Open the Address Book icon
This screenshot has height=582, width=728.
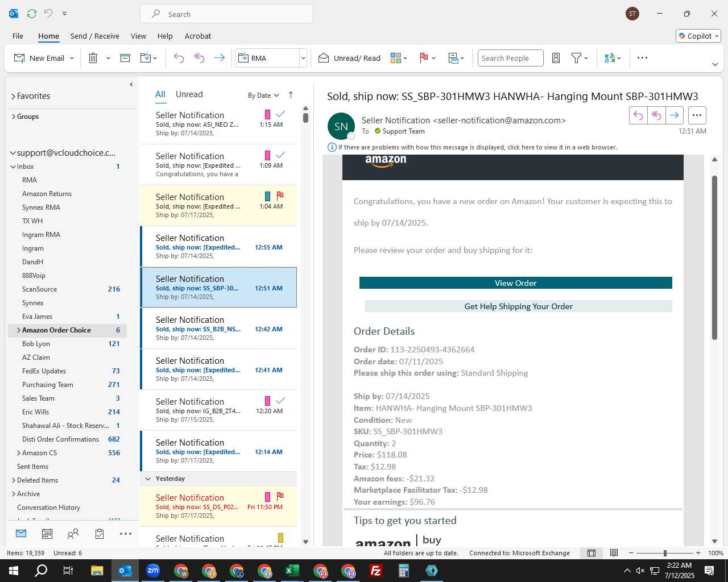(x=556, y=58)
